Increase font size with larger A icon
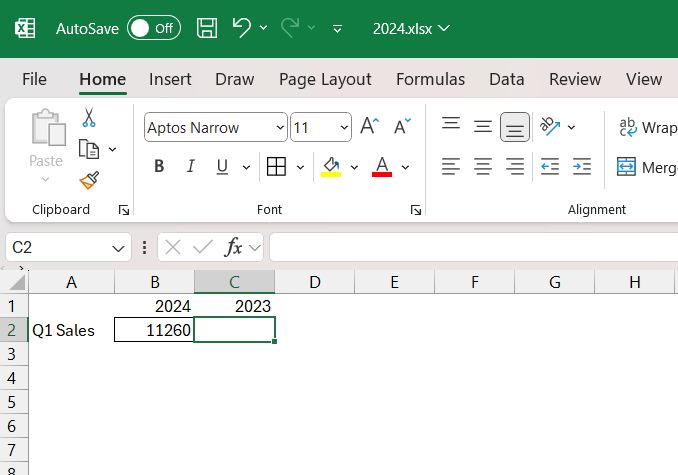This screenshot has height=475, width=678. coord(370,126)
